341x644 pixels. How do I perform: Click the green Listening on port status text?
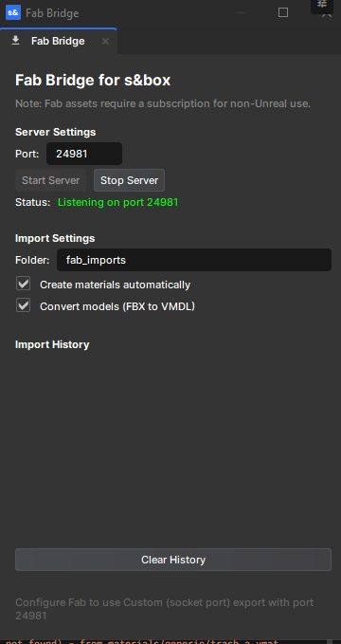[x=118, y=202]
